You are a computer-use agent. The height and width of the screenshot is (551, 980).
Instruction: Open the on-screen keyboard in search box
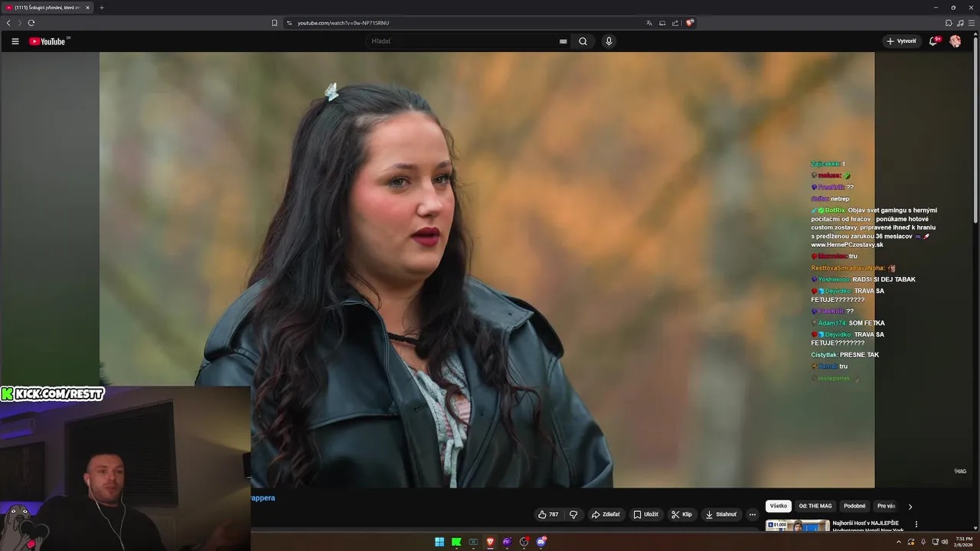563,41
